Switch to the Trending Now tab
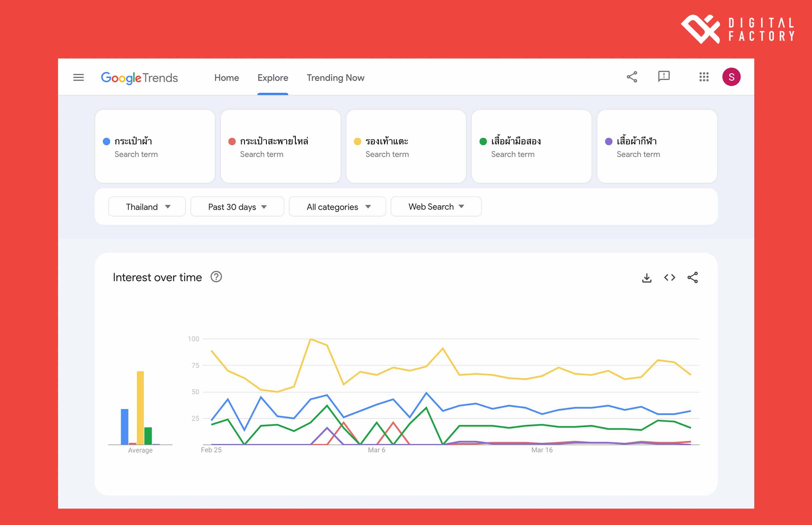Image resolution: width=812 pixels, height=525 pixels. pos(335,78)
